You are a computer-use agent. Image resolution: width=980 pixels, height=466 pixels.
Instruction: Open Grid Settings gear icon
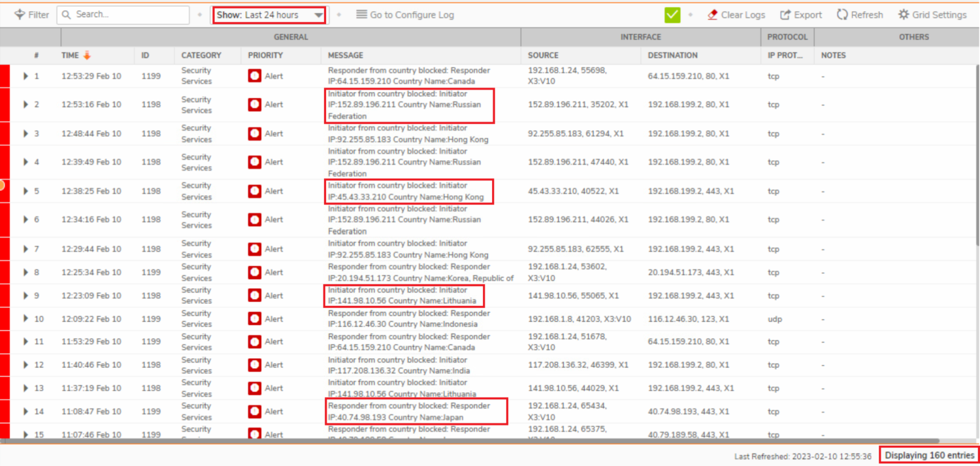[904, 14]
